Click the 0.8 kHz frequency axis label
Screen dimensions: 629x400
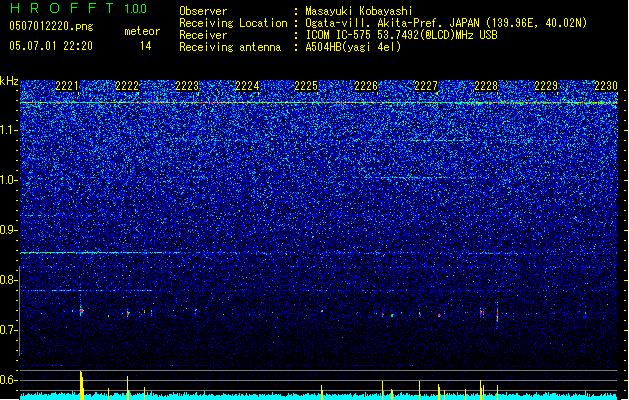(9, 280)
